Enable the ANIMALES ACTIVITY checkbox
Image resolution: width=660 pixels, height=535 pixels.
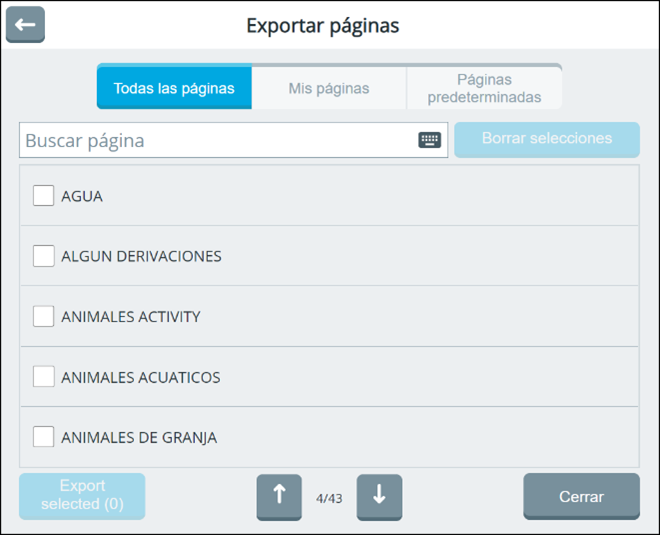pyautogui.click(x=44, y=317)
